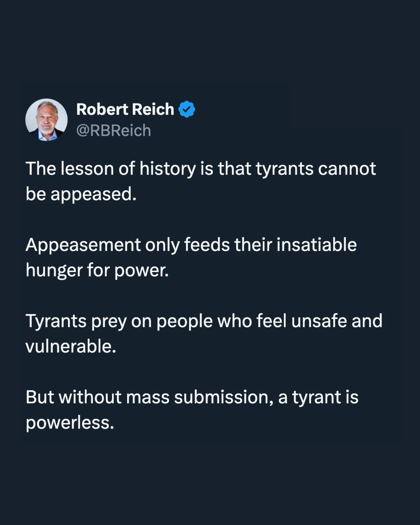The width and height of the screenshot is (420, 525).
Task: Click the word "Appeasement" in the tweet
Action: 83,245
